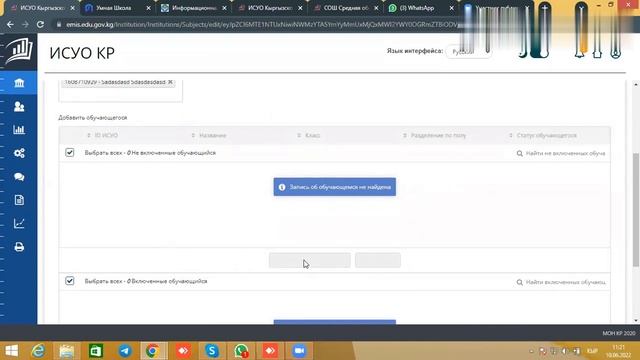
Task: Click the wide gray button under cursor
Action: pos(310,260)
